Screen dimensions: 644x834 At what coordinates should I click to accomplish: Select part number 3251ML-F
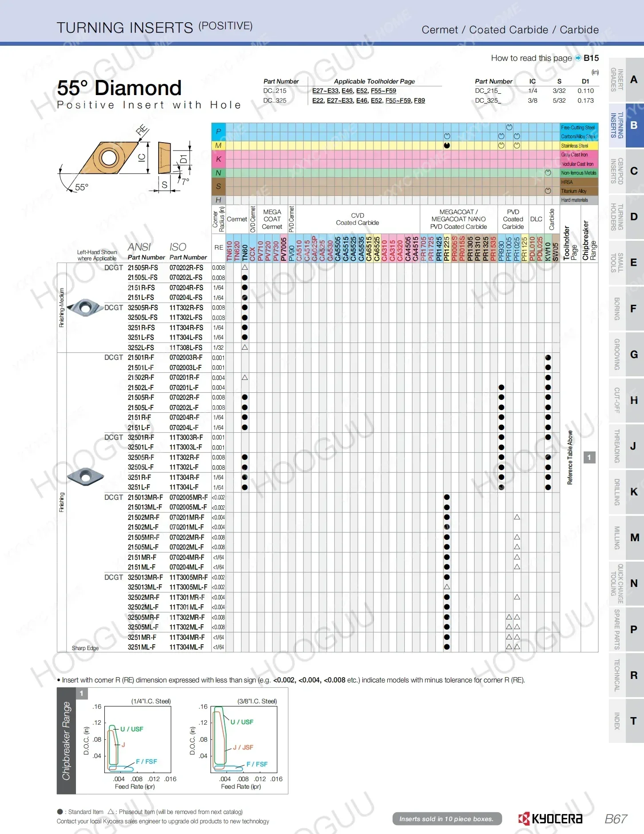tap(142, 647)
